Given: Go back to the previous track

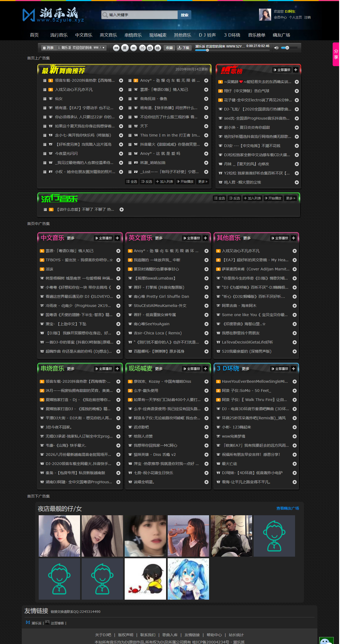Looking at the screenshot, I should coord(116,48).
